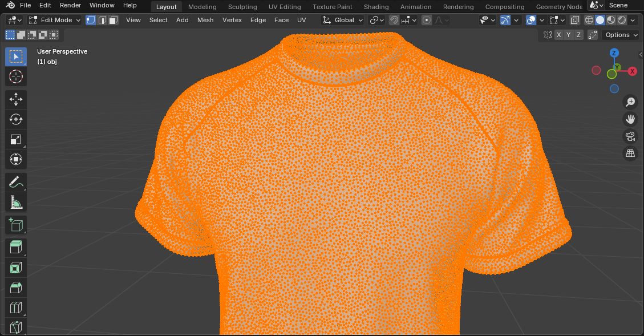
Task: Select the Transform tool
Action: (15, 159)
